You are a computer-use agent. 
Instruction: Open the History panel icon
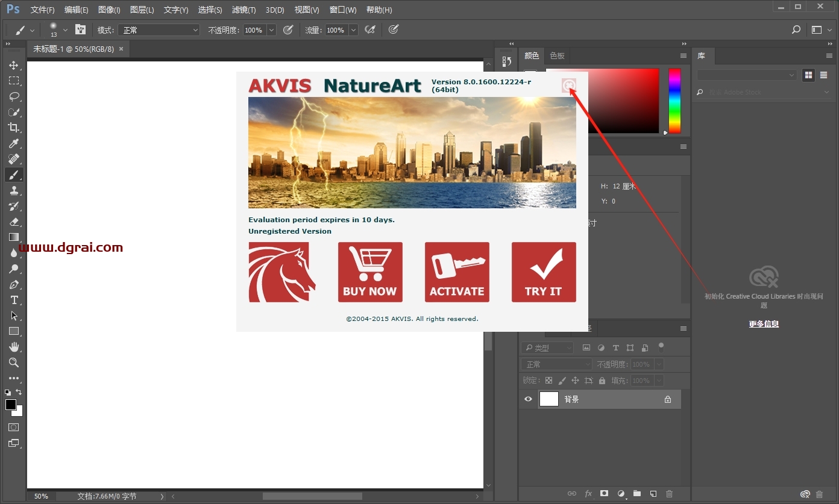click(x=507, y=61)
